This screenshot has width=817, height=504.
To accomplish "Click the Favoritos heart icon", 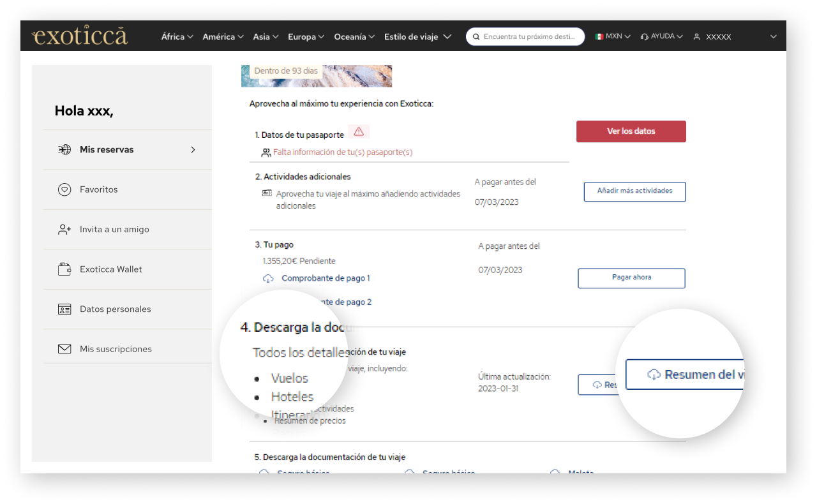I will [64, 189].
